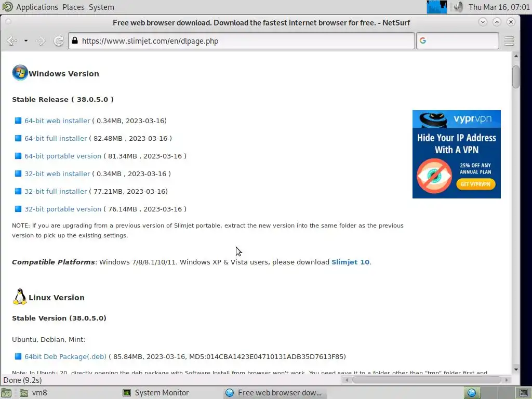The width and height of the screenshot is (532, 399).
Task: Click the blue bullet beside 32-bit portable version
Action: 18,209
